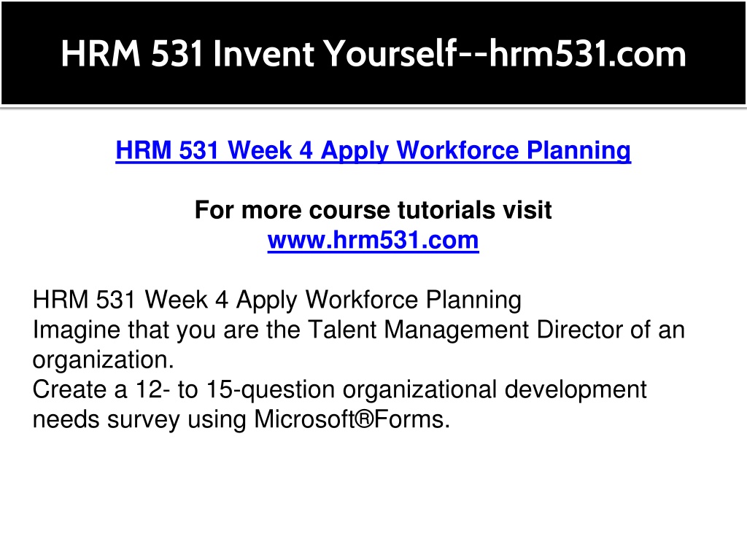
Task: Click the 'HRM 531' text in title banner
Action: 133,53
